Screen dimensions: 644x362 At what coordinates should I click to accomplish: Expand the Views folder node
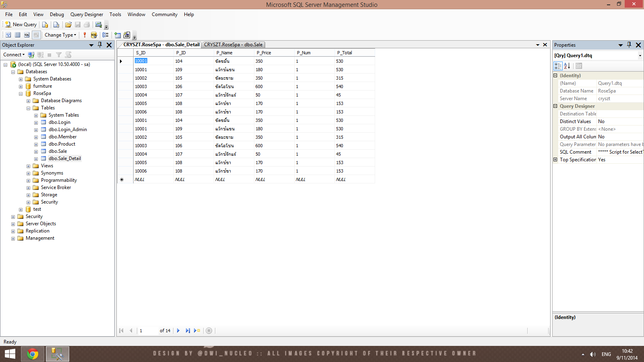tap(28, 166)
